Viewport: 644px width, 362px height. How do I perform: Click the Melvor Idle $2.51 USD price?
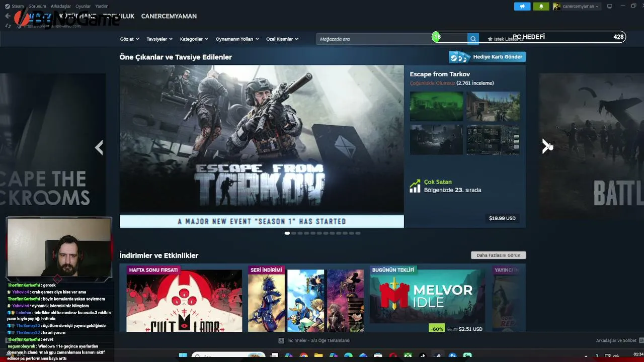tap(471, 329)
